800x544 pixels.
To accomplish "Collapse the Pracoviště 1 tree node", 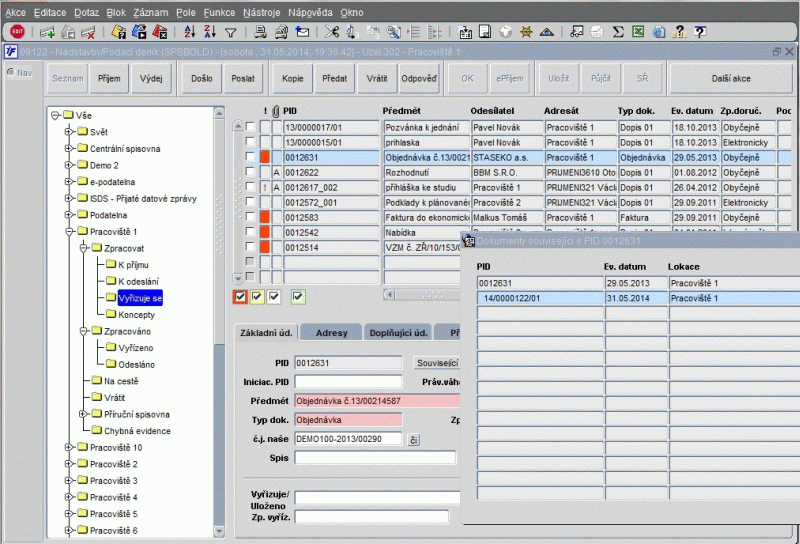I will point(68,231).
